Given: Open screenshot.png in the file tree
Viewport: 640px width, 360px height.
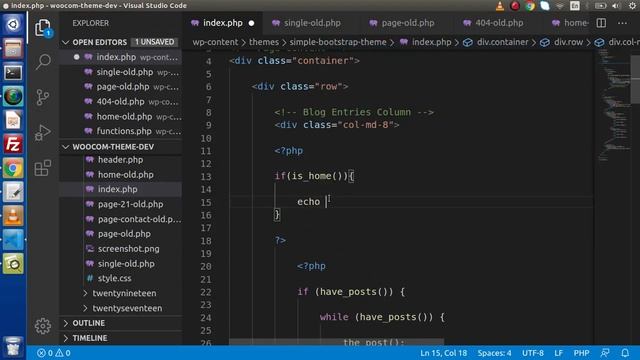Looking at the screenshot, I should 128,249.
